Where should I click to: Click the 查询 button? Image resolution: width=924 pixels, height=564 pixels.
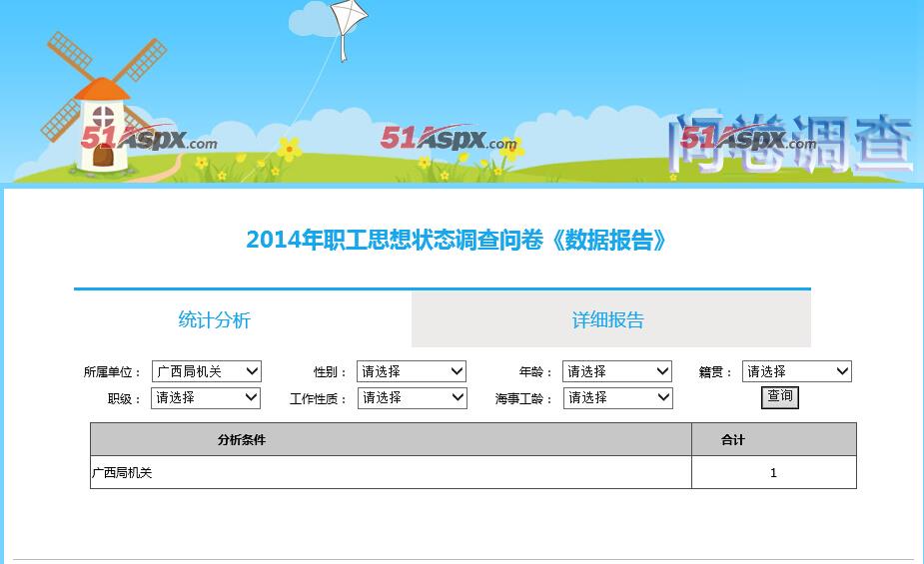coord(779,397)
